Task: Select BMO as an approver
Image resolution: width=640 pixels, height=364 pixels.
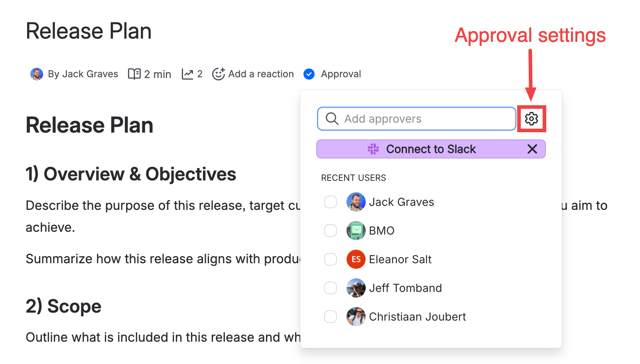Action: pyautogui.click(x=331, y=231)
